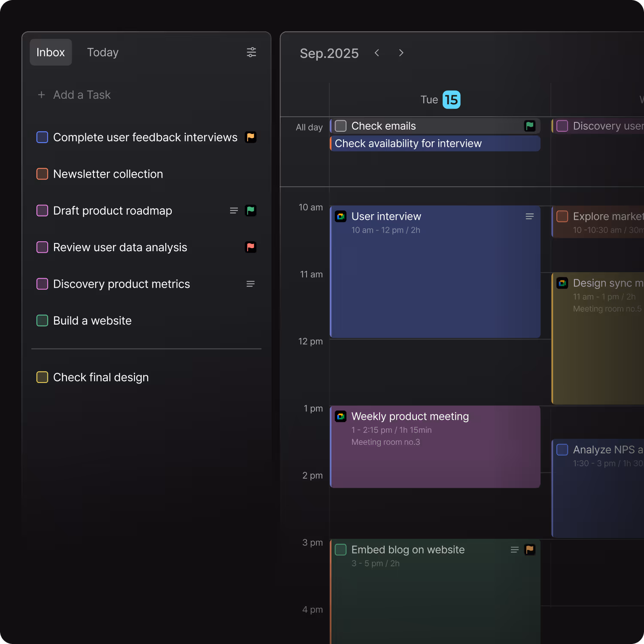Switch to the Today tab
The image size is (644, 644).
pos(103,52)
